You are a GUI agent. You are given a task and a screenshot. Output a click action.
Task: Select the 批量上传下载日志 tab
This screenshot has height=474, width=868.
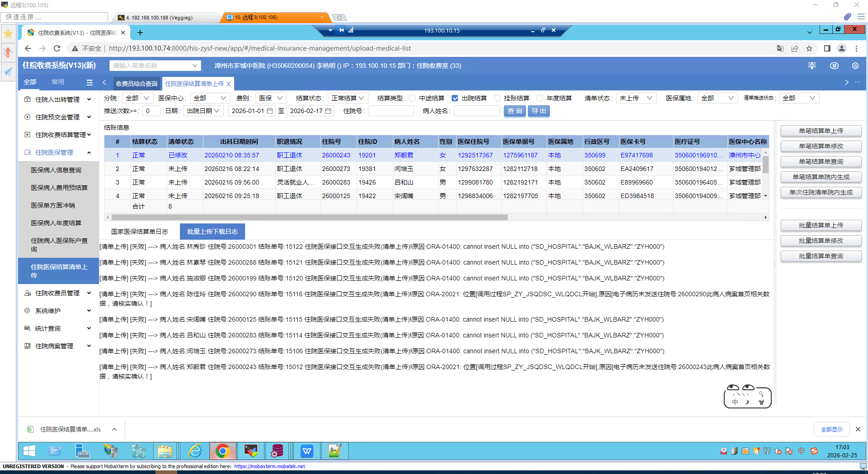212,232
